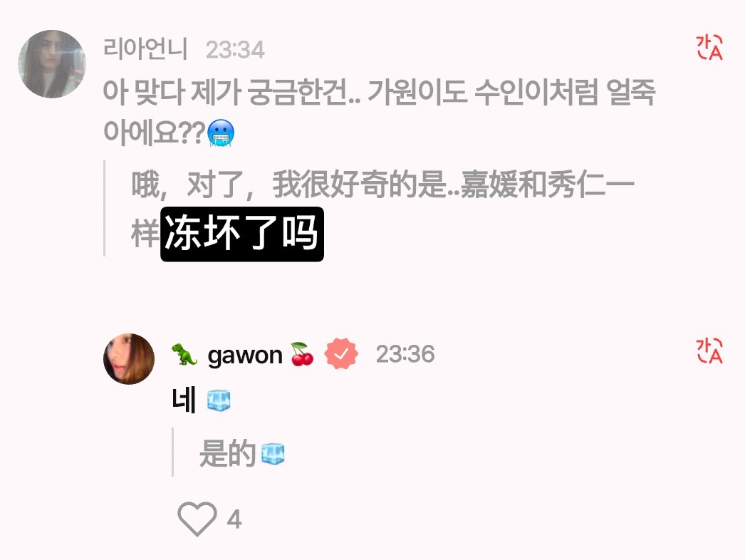Tap the dinosaur emoji beside gawon
This screenshot has width=745, height=560.
point(184,354)
